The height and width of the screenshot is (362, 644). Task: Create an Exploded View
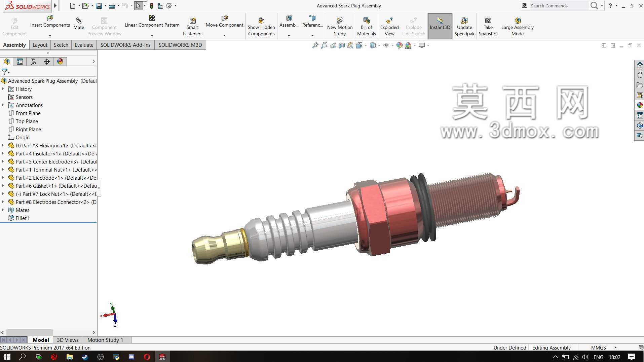389,27
